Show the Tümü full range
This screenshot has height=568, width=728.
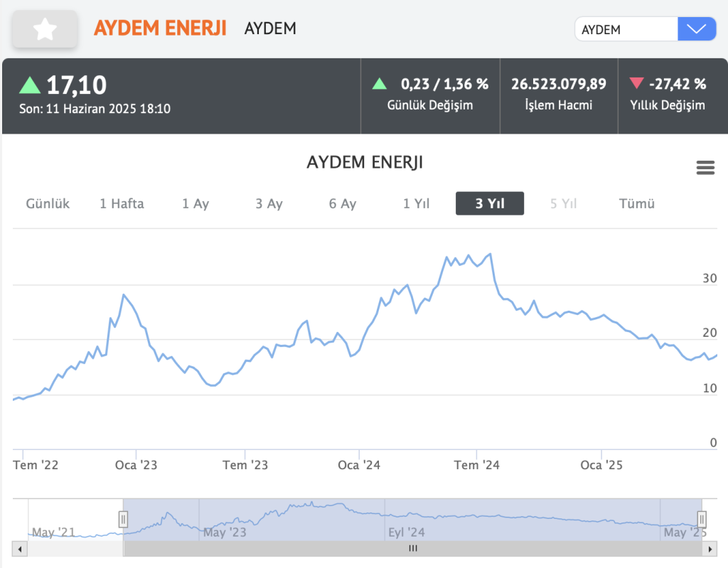637,203
